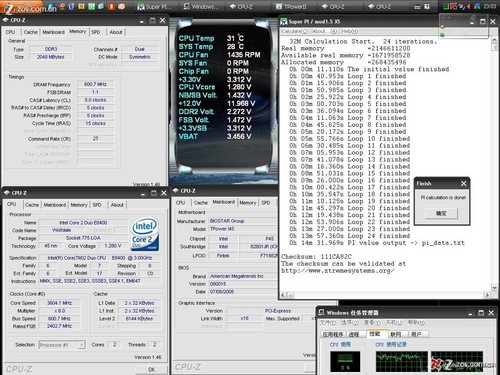Open the Help menu in Super PI
This screenshot has width=500, height=375.
tap(349, 31)
